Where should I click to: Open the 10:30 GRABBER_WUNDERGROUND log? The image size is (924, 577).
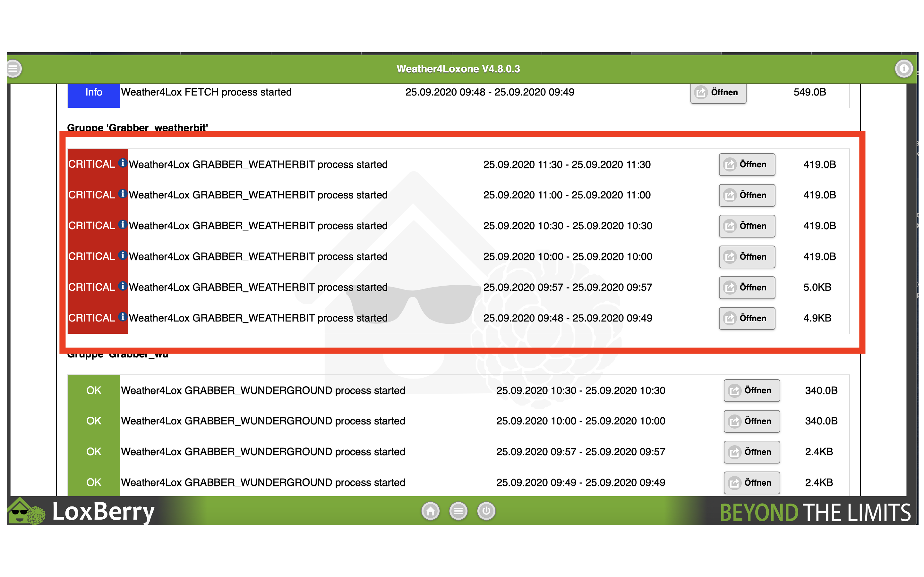click(751, 390)
